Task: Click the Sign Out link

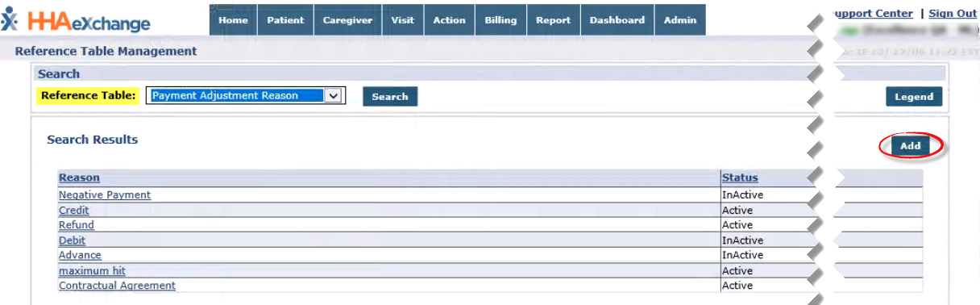Action: click(953, 14)
